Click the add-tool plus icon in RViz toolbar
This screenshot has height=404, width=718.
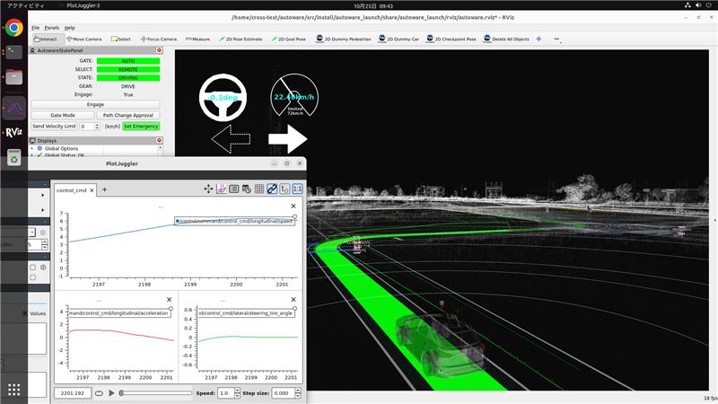pos(539,39)
